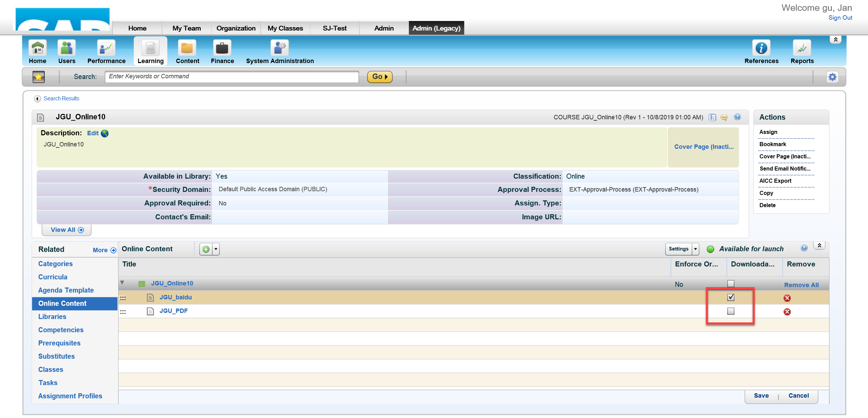
Task: Click the globe icon next to Edit
Action: coord(105,134)
